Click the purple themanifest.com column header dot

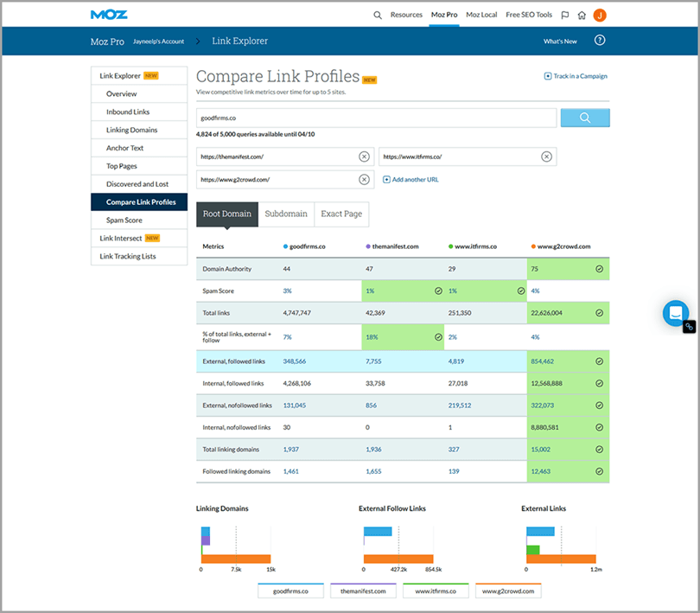tap(368, 246)
